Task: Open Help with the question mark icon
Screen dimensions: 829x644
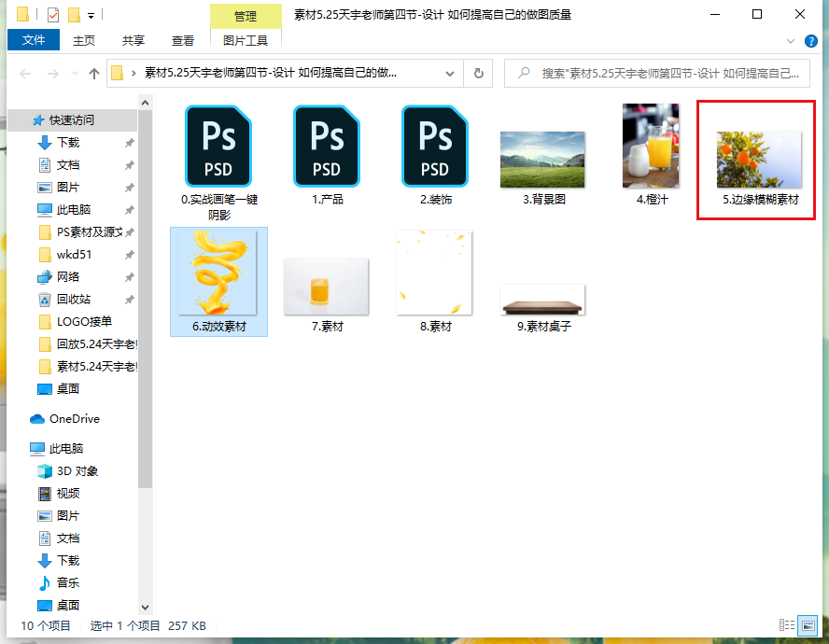Action: [810, 41]
